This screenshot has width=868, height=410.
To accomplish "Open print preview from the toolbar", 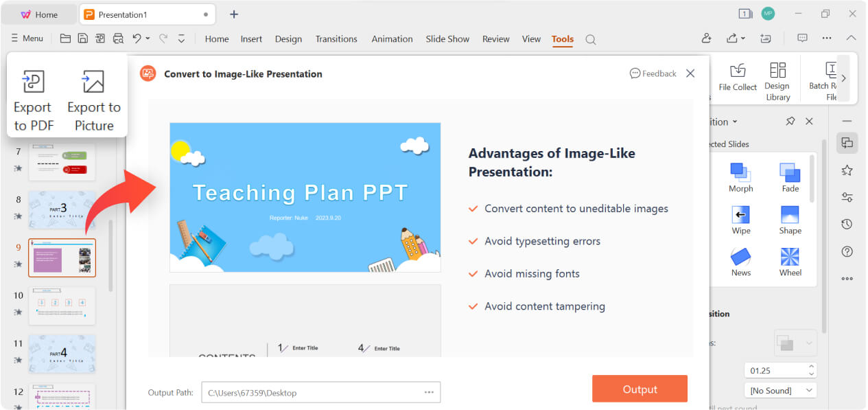I will (x=117, y=39).
